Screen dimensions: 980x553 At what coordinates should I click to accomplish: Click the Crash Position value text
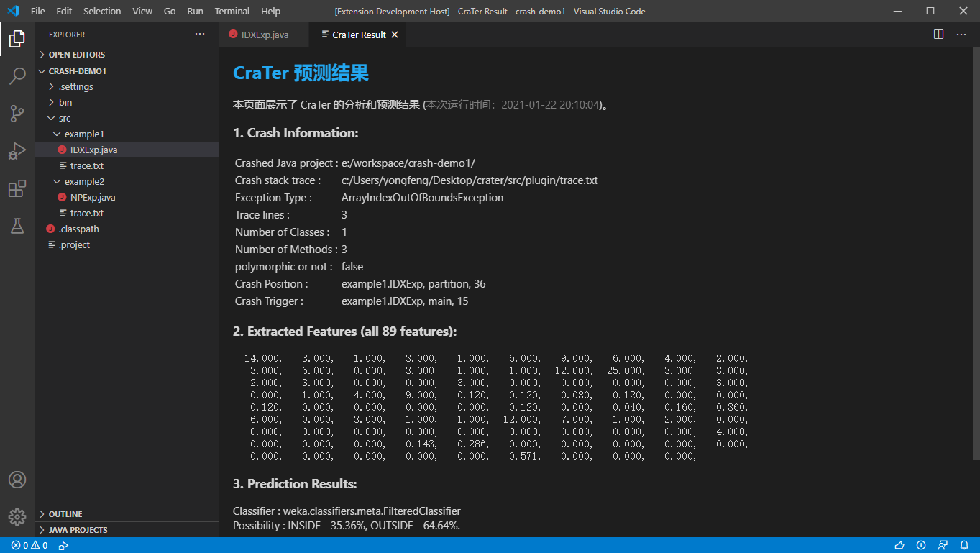[x=413, y=284]
